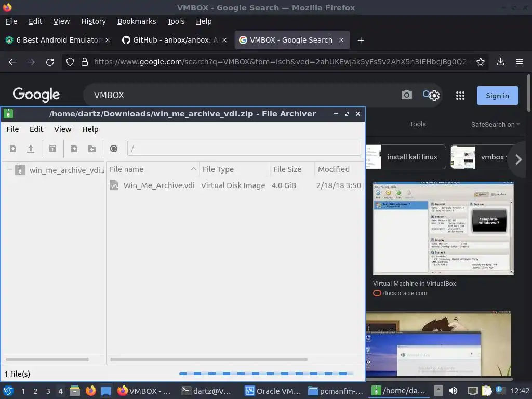The height and width of the screenshot is (399, 532).
Task: Open the Help menu in File Archiver
Action: [90, 129]
